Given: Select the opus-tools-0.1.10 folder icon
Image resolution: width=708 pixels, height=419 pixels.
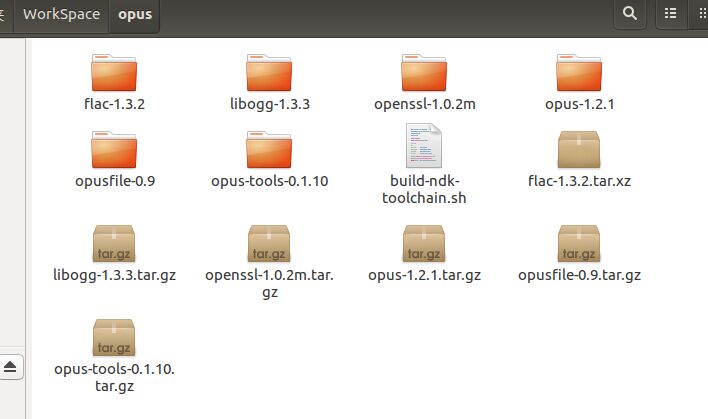Looking at the screenshot, I should pyautogui.click(x=269, y=149).
